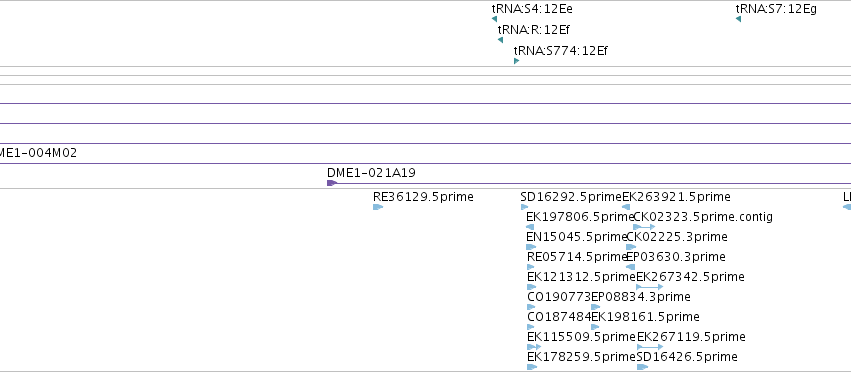Click the EK267119.5prime spliced feature glyph

click(650, 346)
